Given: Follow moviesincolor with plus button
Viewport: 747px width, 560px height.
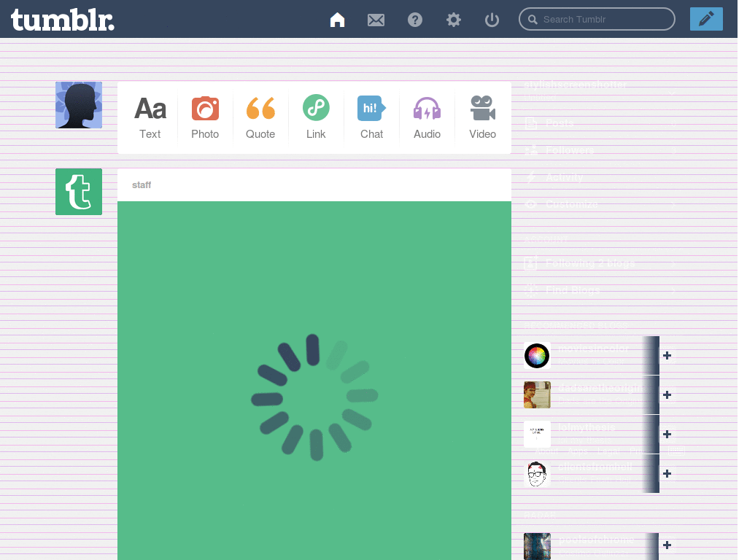Looking at the screenshot, I should point(667,355).
